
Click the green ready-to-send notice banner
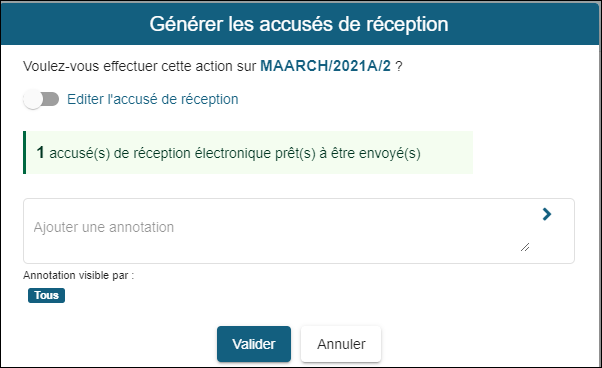248,153
